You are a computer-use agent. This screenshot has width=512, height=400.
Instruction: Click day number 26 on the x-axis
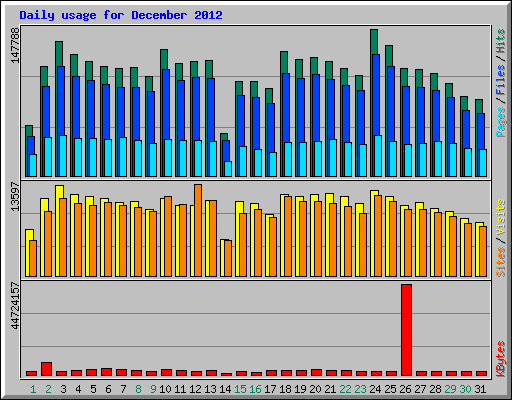coord(405,389)
